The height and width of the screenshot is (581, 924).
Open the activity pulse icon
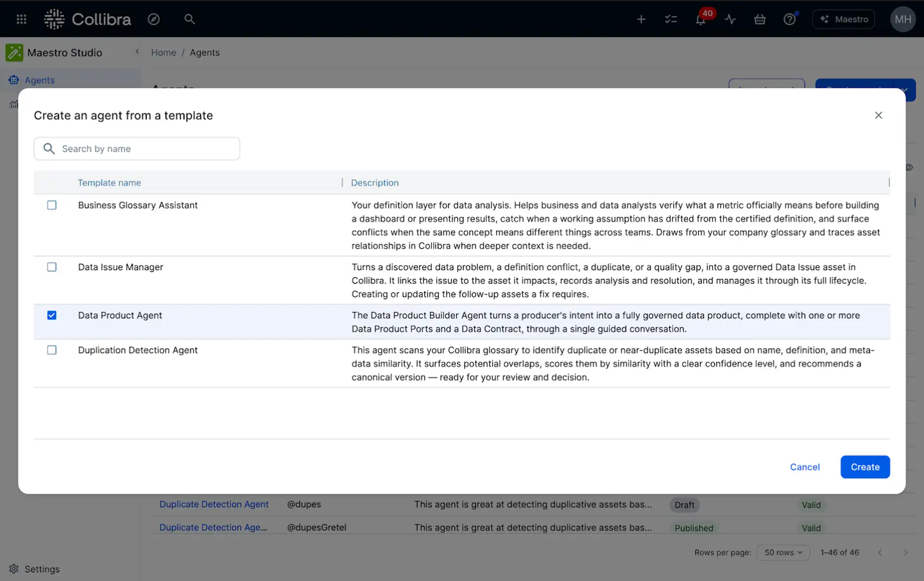730,19
